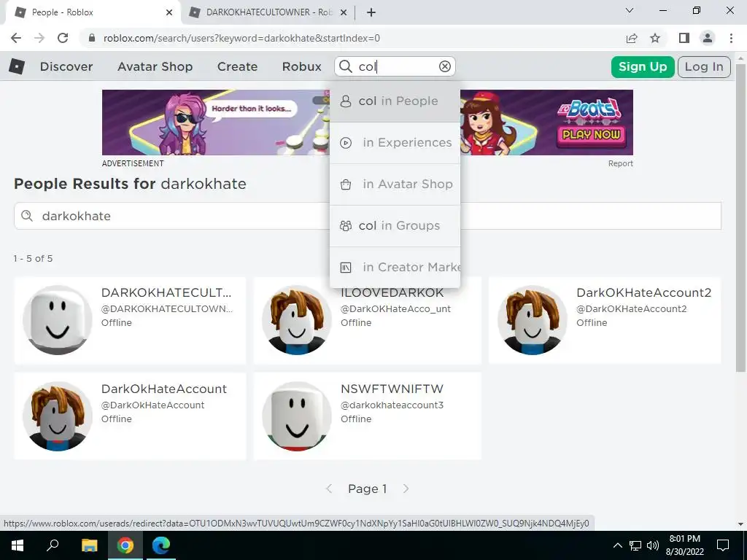Click the Chrome taskbar icon

pyautogui.click(x=125, y=545)
